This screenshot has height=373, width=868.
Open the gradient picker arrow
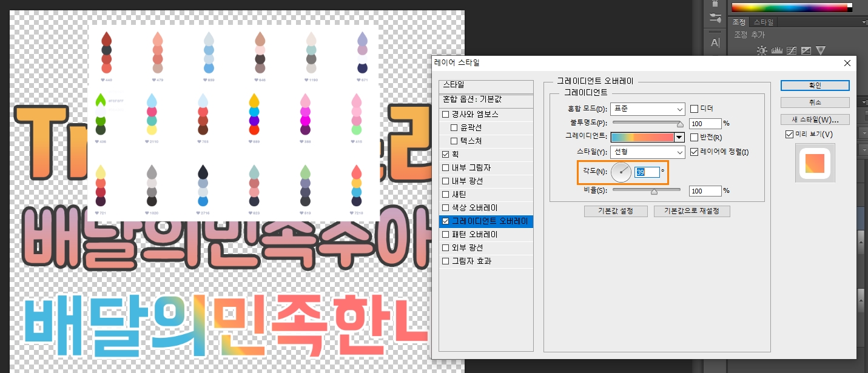tap(679, 138)
